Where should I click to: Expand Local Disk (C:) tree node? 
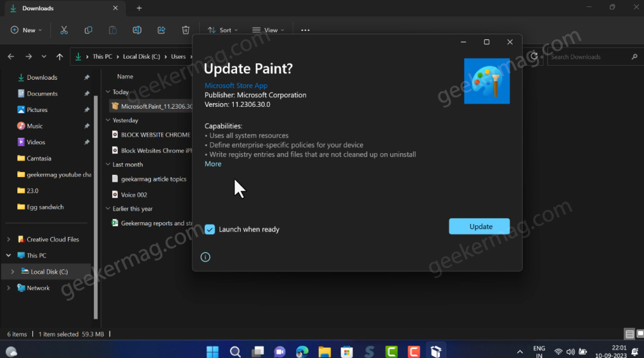(13, 272)
